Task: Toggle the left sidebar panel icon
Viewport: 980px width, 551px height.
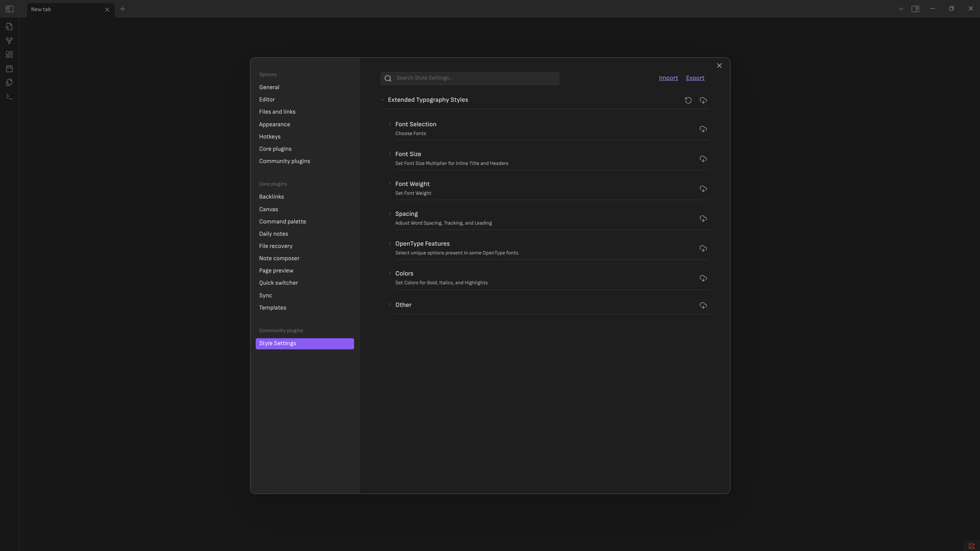Action: [10, 9]
